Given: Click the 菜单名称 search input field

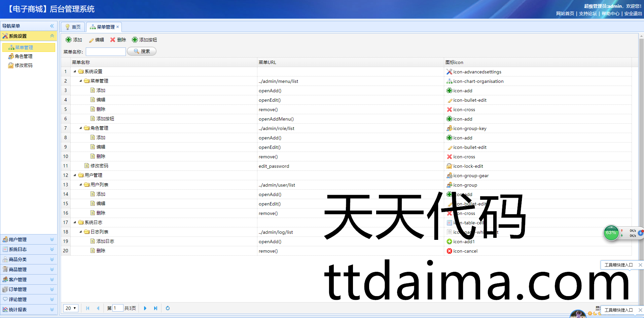Looking at the screenshot, I should 106,52.
